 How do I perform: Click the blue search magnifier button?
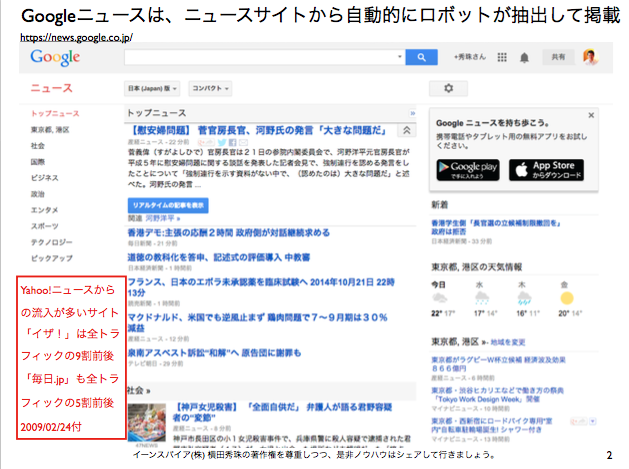[x=421, y=57]
